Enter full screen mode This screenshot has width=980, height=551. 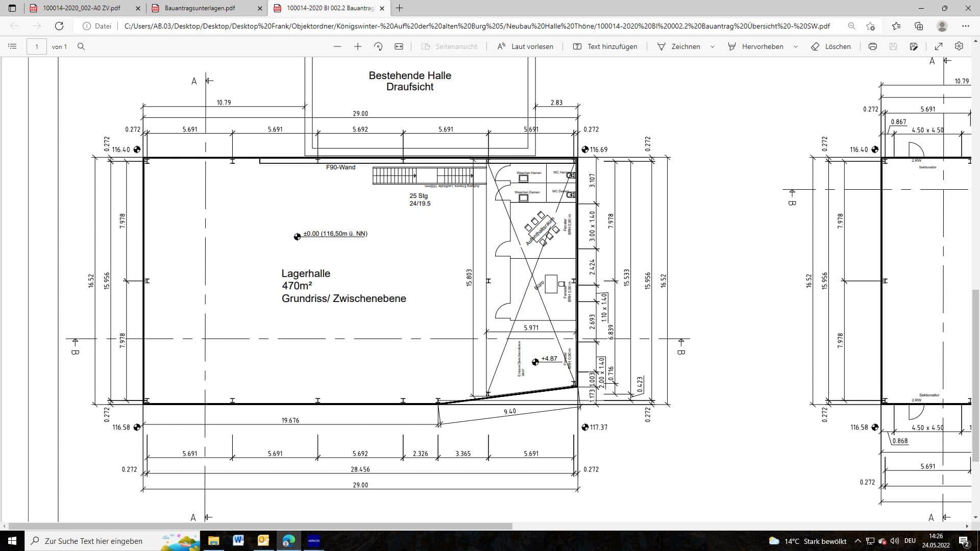click(x=939, y=46)
